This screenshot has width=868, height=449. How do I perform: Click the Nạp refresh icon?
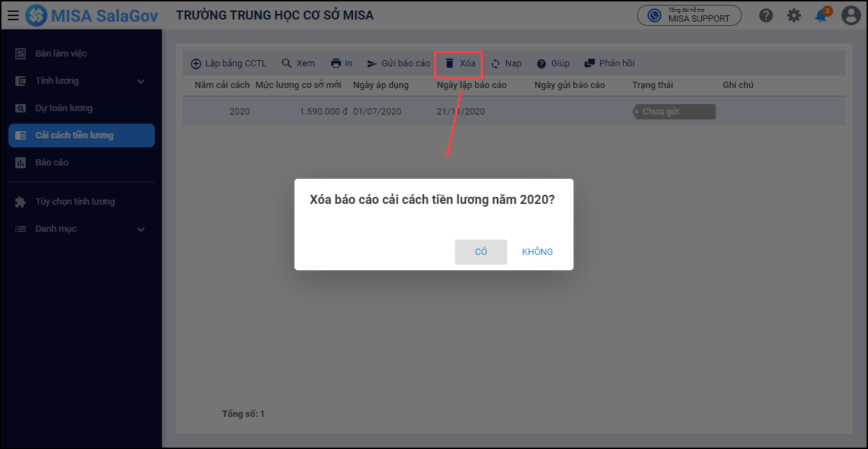495,64
